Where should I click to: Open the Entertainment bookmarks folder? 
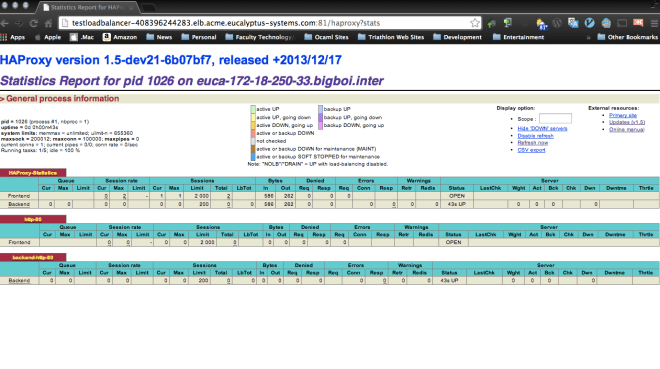[518, 37]
